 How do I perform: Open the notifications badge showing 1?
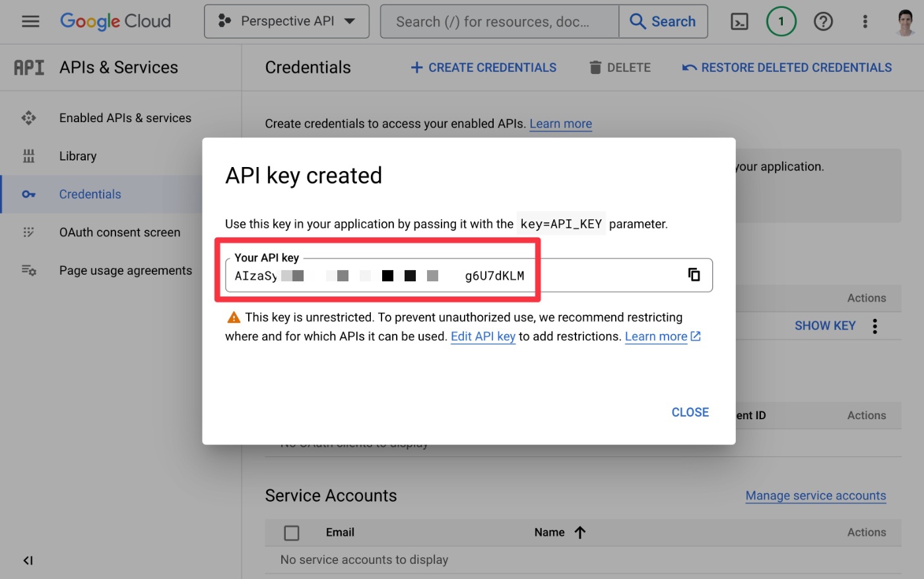coord(781,22)
